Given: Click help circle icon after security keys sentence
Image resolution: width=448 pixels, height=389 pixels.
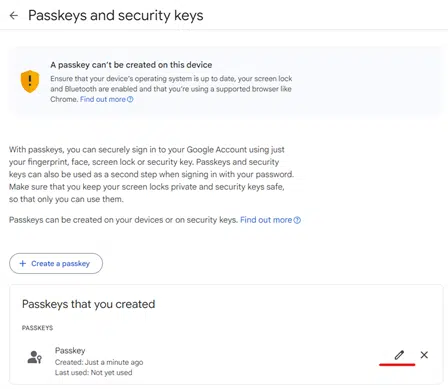Looking at the screenshot, I should [x=297, y=220].
